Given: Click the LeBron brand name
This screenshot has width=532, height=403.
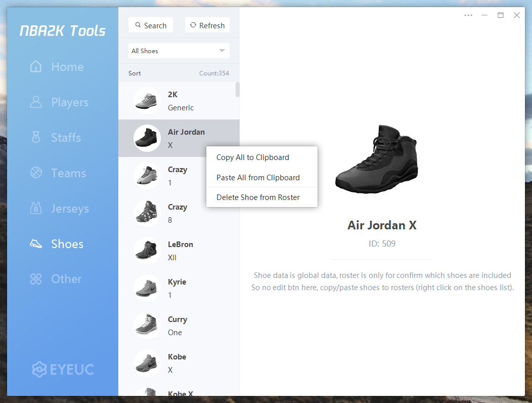Looking at the screenshot, I should pyautogui.click(x=181, y=245).
